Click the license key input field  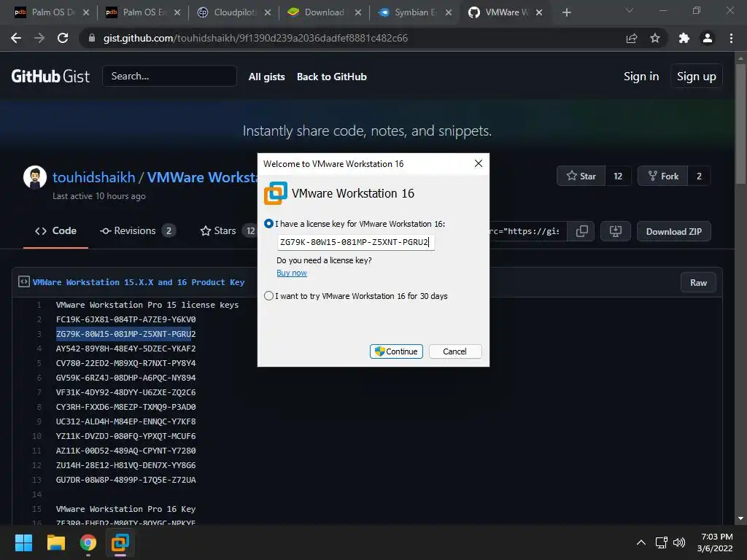click(356, 242)
